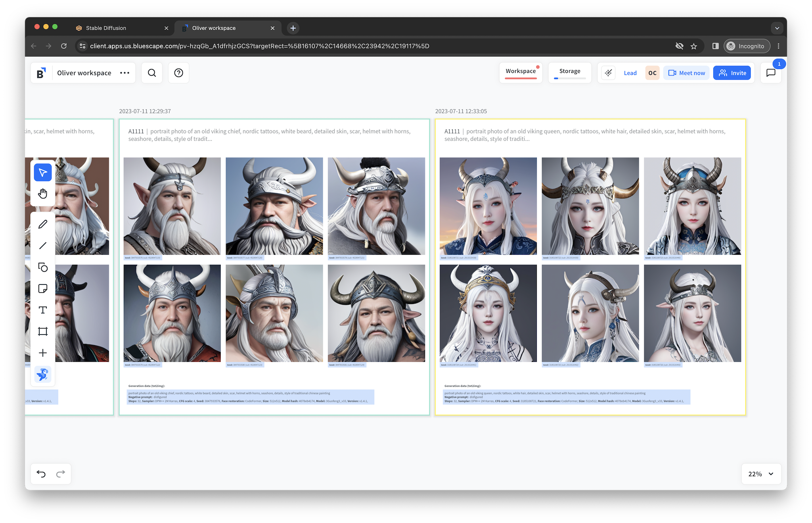The width and height of the screenshot is (812, 523).
Task: Select the text tool
Action: click(43, 310)
